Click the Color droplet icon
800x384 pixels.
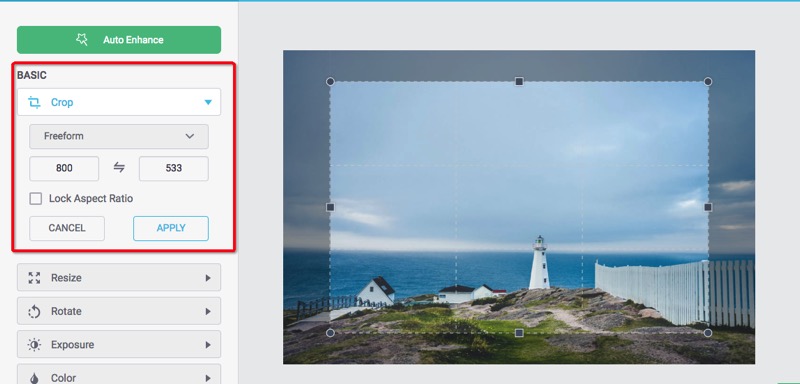point(34,378)
